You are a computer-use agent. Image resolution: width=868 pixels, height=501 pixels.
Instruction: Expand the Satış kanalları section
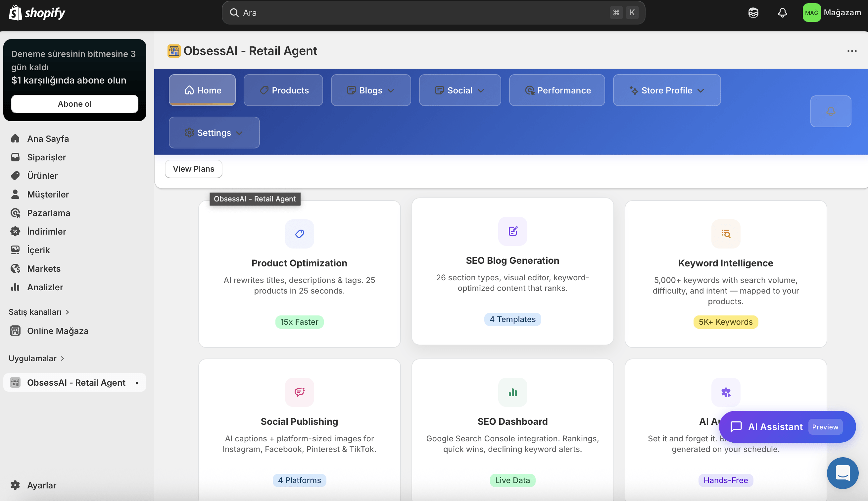click(39, 312)
